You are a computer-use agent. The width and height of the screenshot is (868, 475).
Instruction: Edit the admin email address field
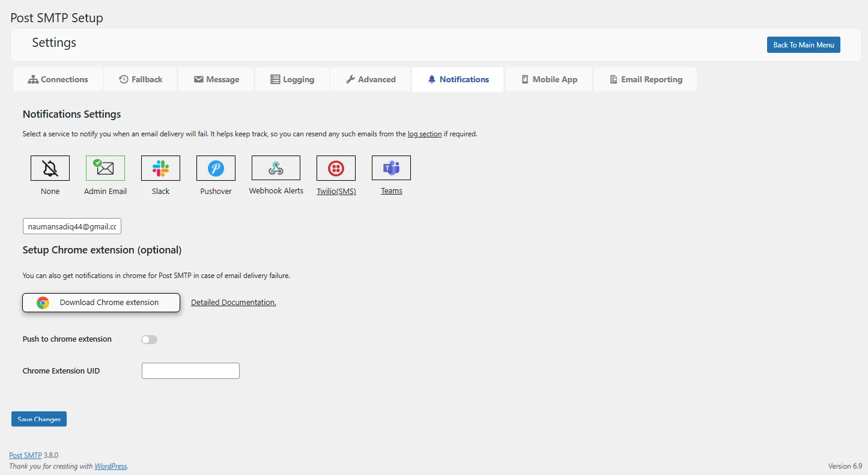click(71, 226)
